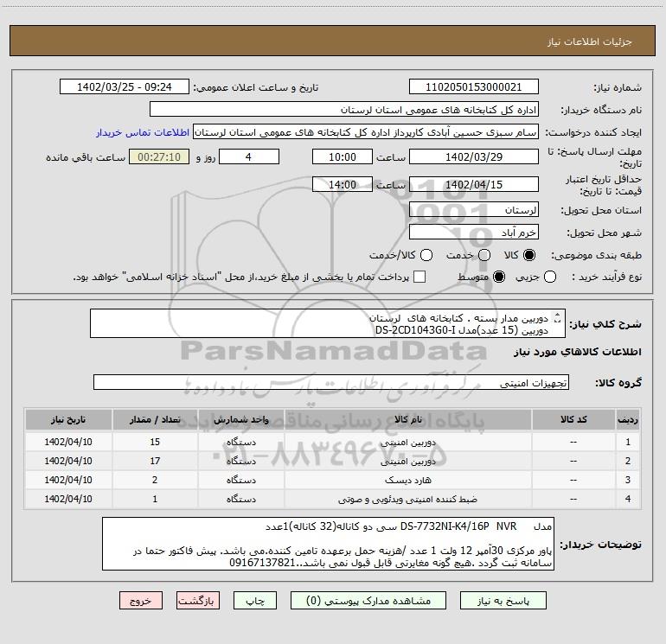Image resolution: width=666 pixels, height=644 pixels.
Task: Click the چاپ print button
Action: [255, 601]
